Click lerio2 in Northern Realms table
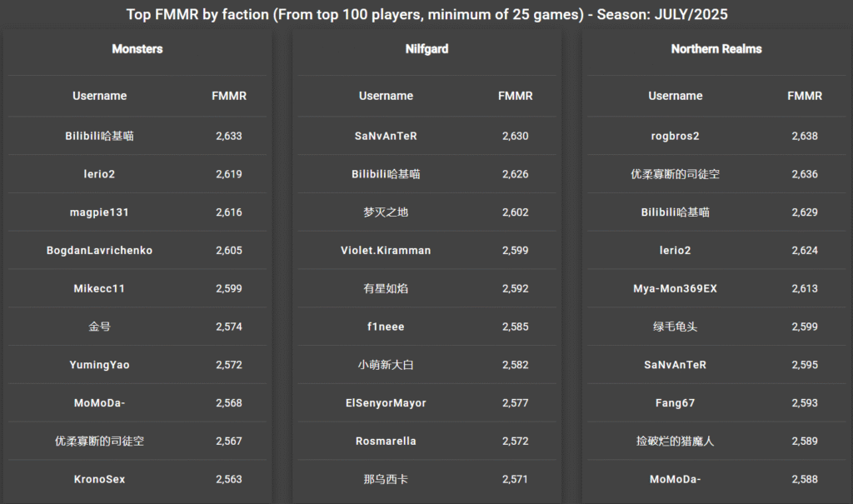Image resolution: width=853 pixels, height=504 pixels. [x=675, y=251]
